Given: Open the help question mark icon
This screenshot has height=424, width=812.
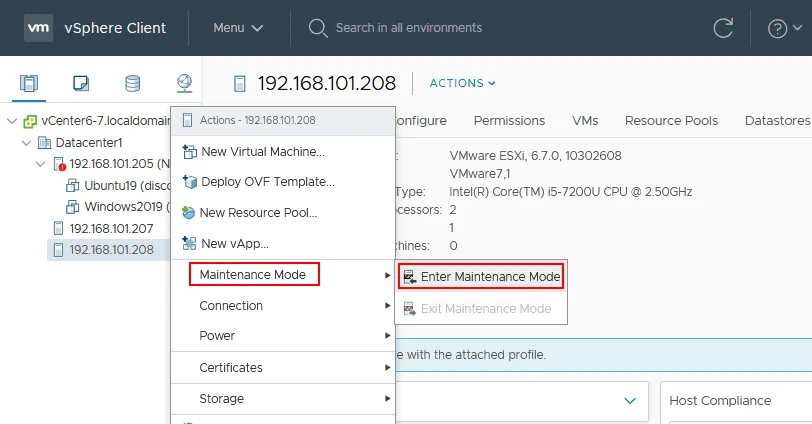Looking at the screenshot, I should tap(778, 28).
